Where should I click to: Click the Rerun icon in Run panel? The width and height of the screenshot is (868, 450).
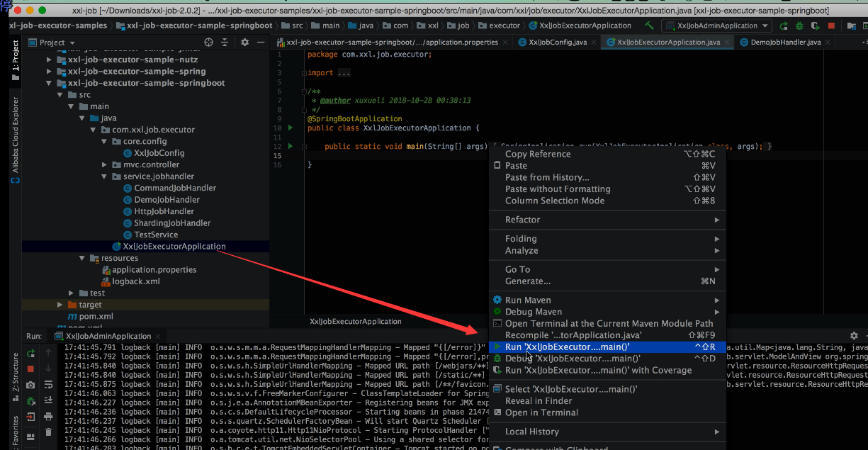click(30, 353)
